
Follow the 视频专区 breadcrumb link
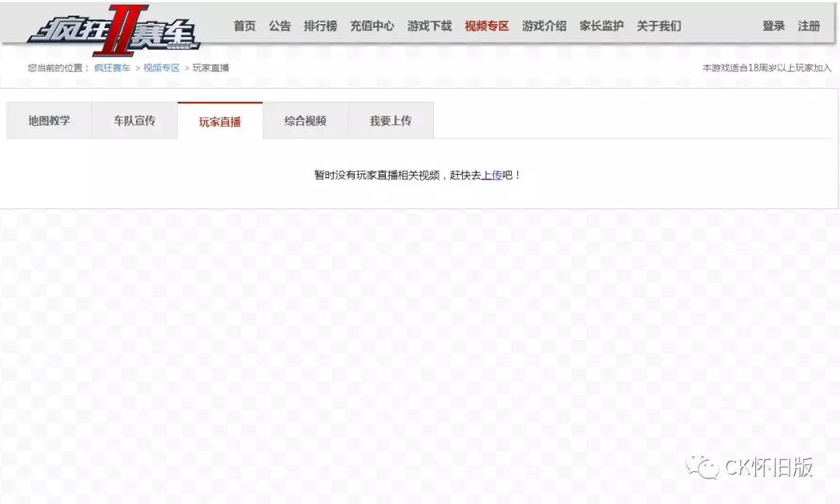click(161, 68)
